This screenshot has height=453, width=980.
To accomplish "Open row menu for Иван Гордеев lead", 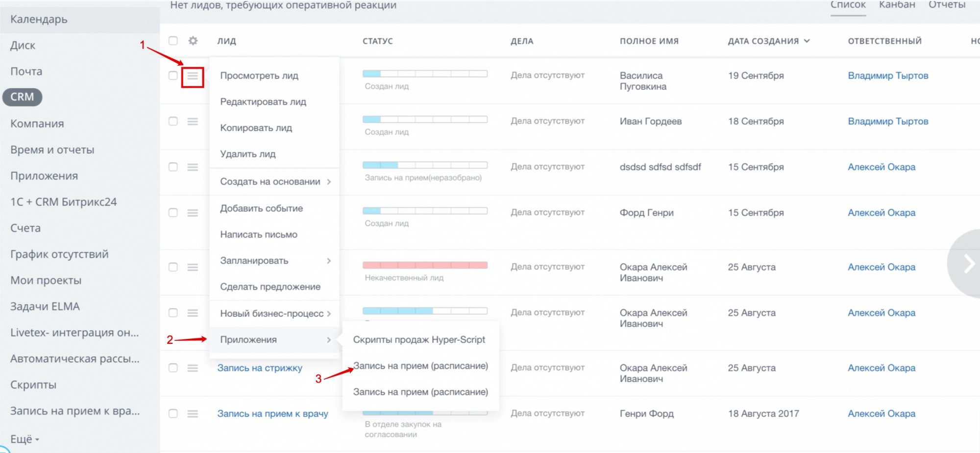I will coord(193,121).
